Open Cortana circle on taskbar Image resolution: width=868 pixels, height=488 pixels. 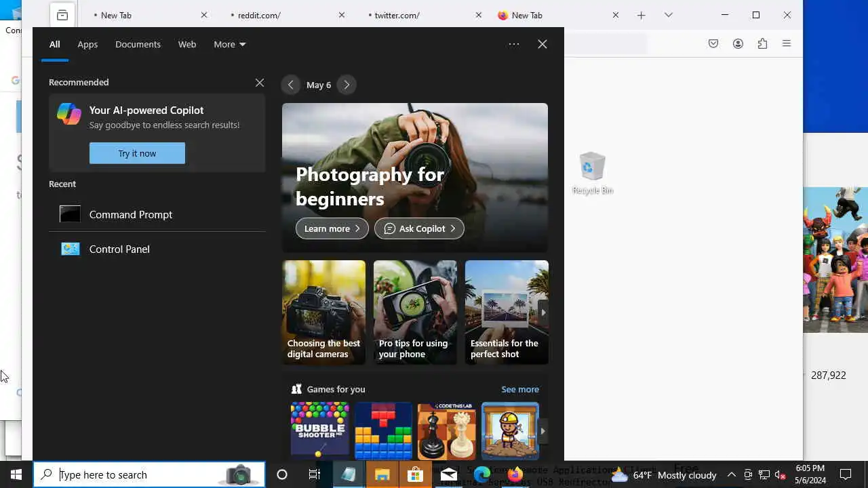click(x=282, y=474)
